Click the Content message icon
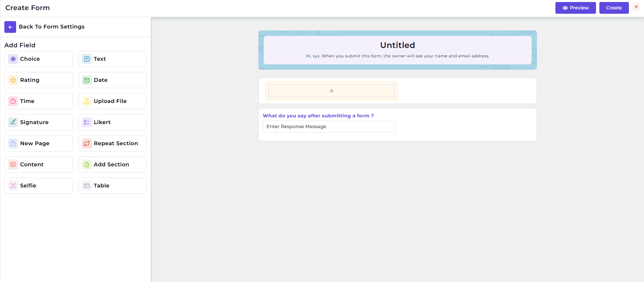Image resolution: width=644 pixels, height=282 pixels. click(x=13, y=165)
